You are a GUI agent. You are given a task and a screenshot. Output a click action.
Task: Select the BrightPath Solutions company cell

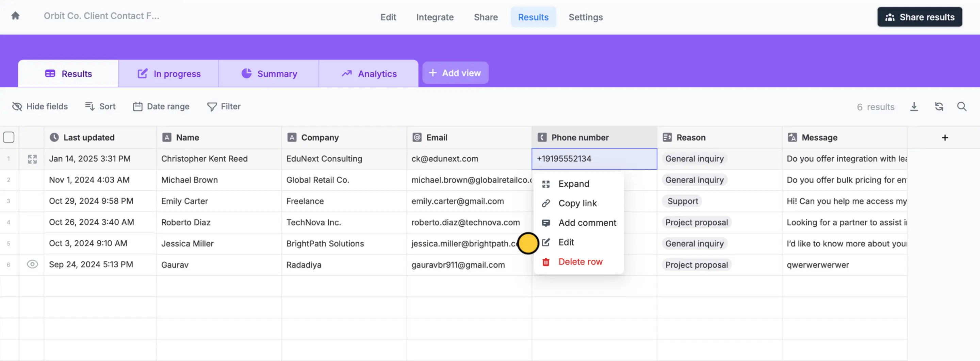click(x=344, y=244)
